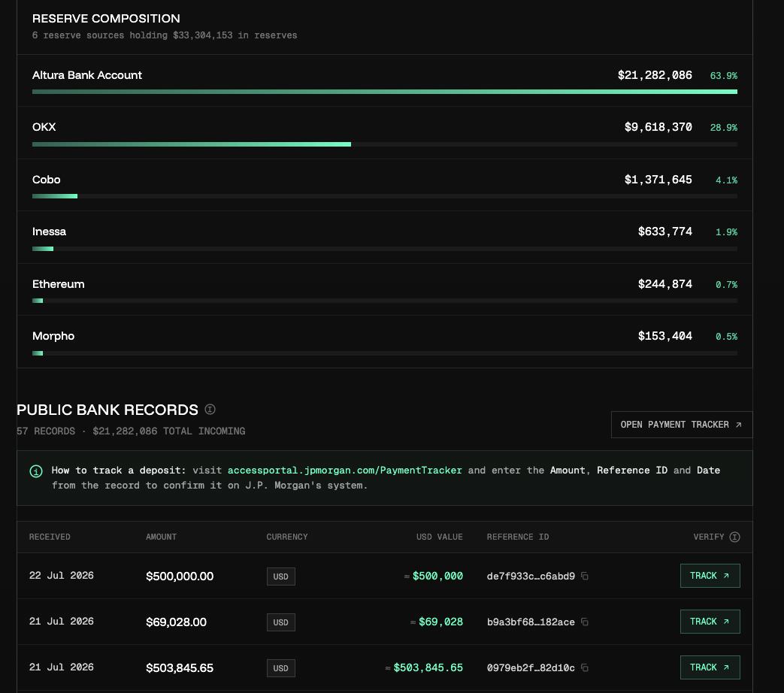
Task: Click the Ethereum reserve progress bar
Action: [x=385, y=301]
